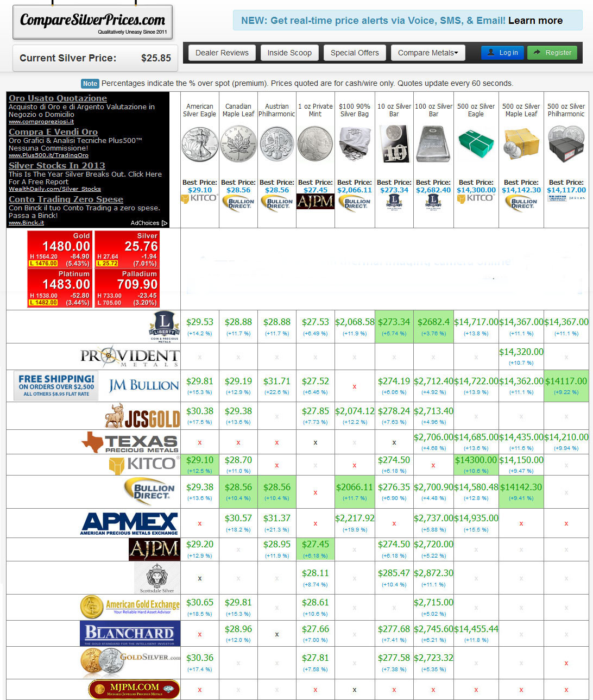Open the Provident Metals dealer logo
Viewport: 593px width, 700px height.
130,357
